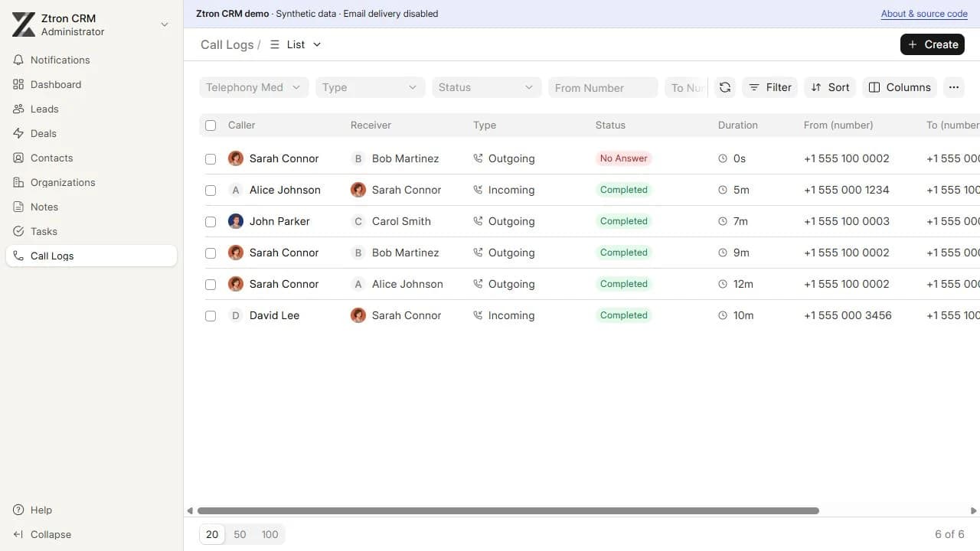Open Notifications in the sidebar
980x551 pixels.
point(91,60)
